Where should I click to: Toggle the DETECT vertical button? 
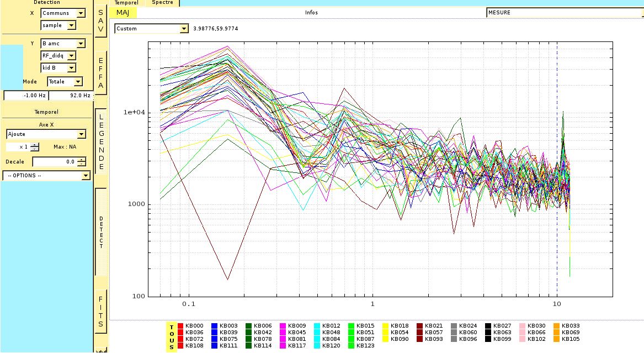101,232
